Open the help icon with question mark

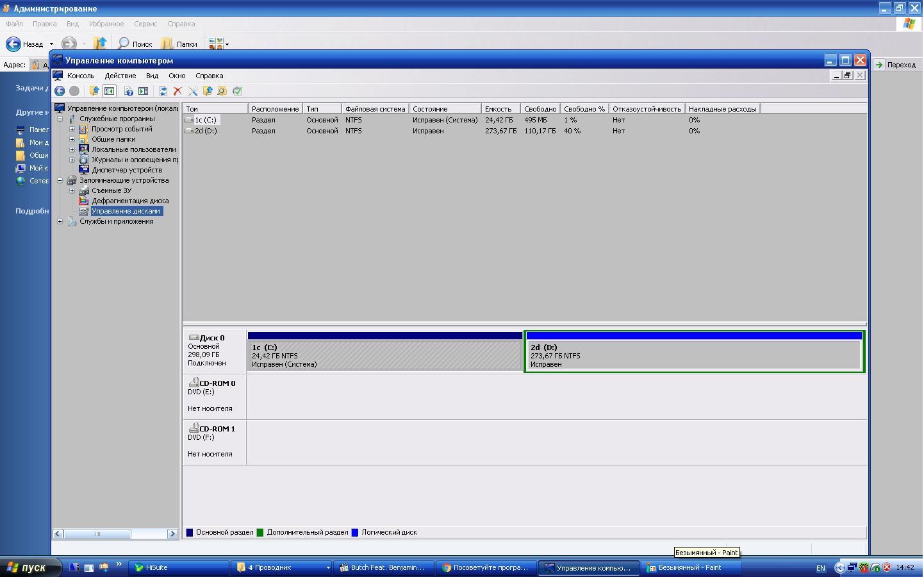point(128,91)
